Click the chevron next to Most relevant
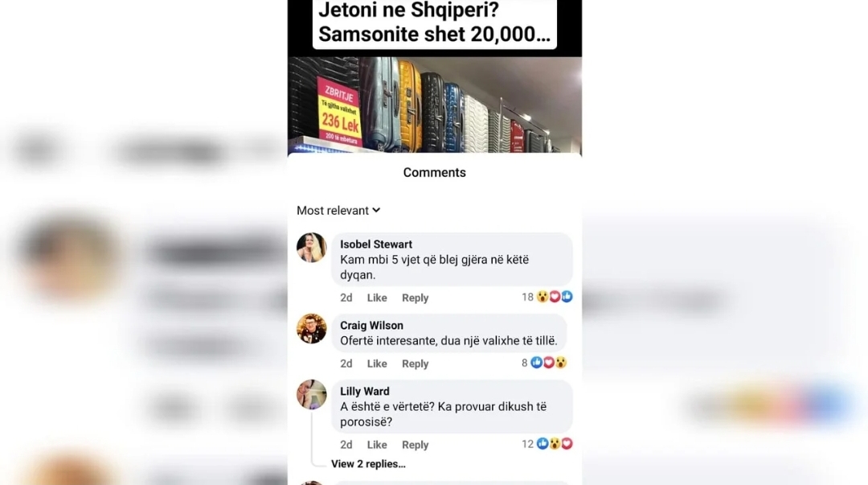 (376, 210)
